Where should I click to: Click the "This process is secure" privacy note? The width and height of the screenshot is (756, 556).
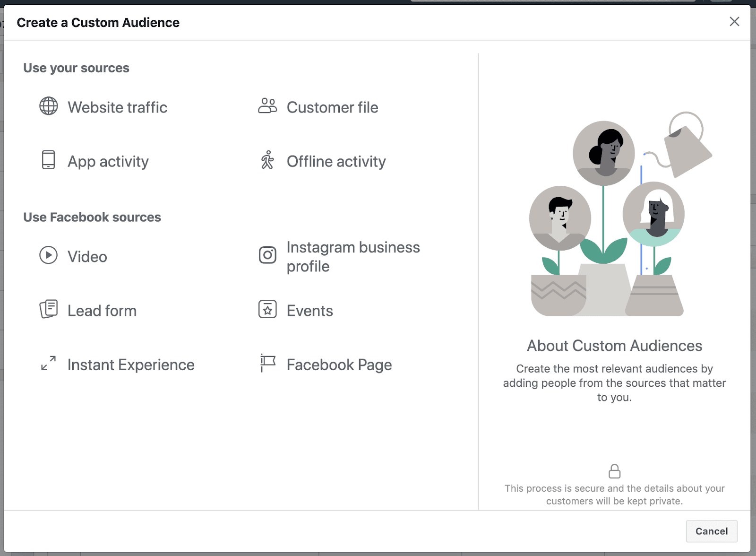614,495
